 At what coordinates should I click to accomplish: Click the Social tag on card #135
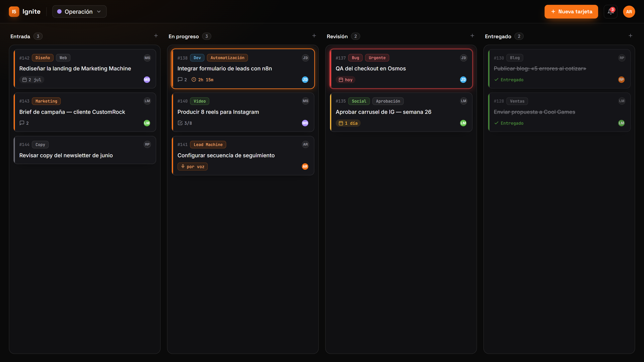[359, 101]
